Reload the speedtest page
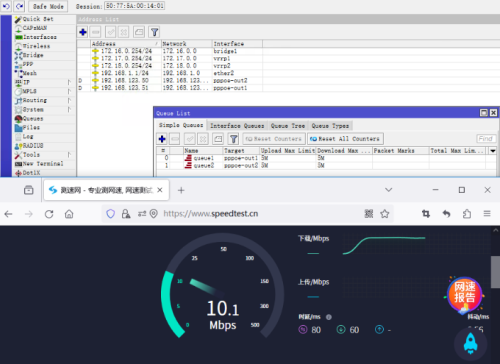This screenshot has height=364, width=500. tap(49, 214)
